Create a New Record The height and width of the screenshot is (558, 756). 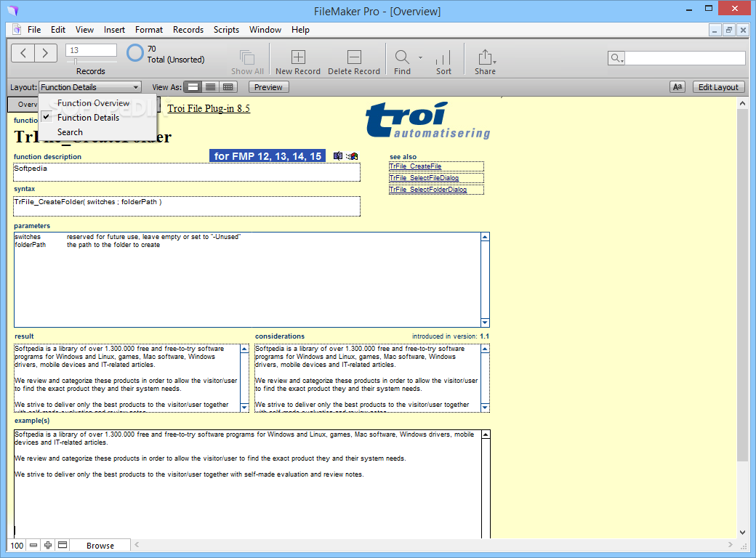tap(298, 57)
